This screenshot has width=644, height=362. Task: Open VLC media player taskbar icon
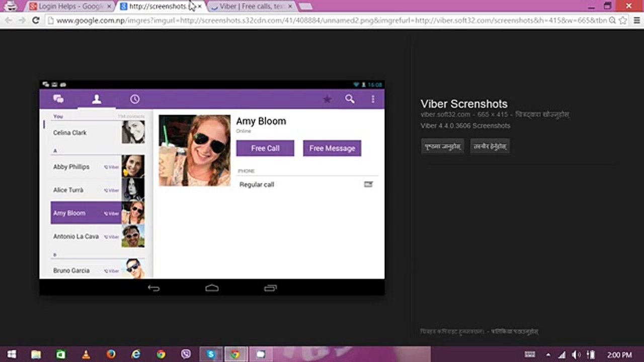[x=86, y=354]
